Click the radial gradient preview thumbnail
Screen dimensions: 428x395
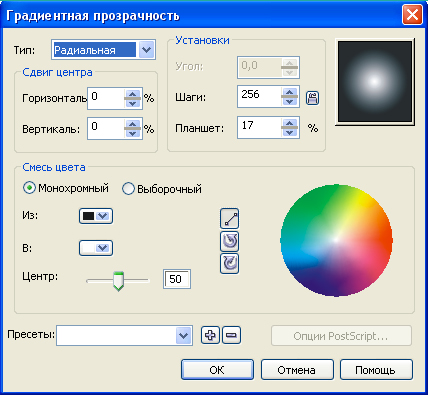[375, 82]
